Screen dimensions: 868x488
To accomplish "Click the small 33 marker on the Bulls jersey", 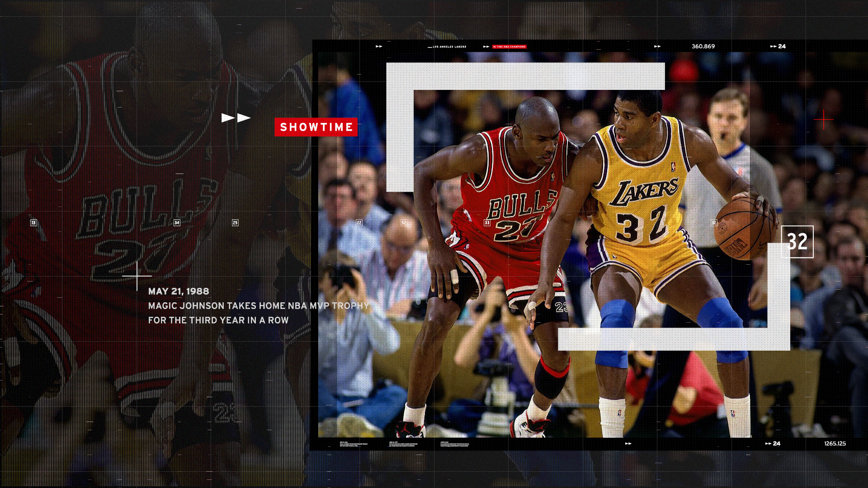I will coord(487,222).
